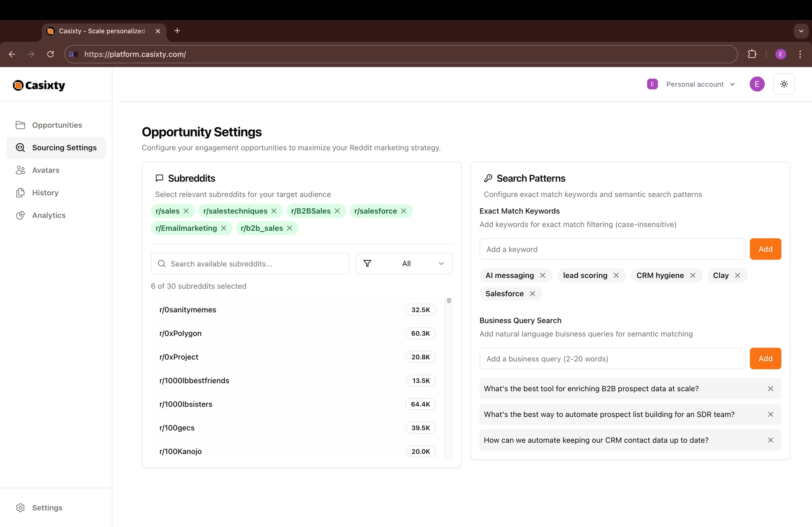The height and width of the screenshot is (527, 812).
Task: Remove the Salesforce keyword chip
Action: (532, 294)
